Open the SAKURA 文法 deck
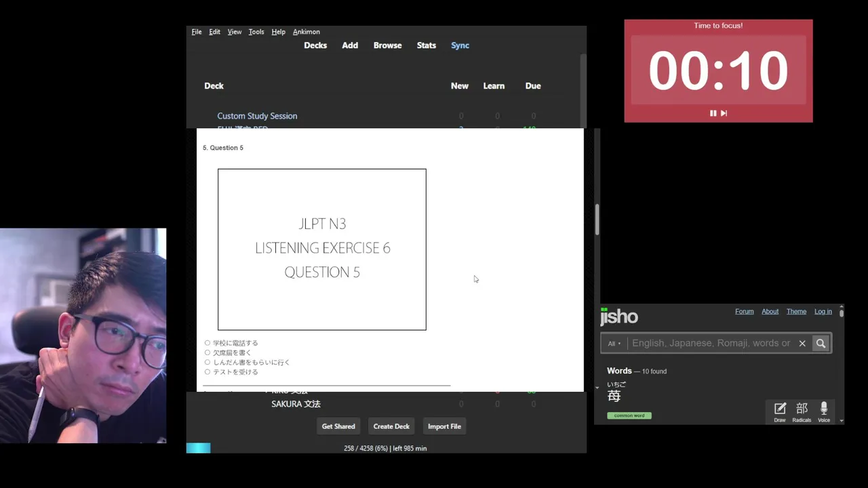Image resolution: width=868 pixels, height=488 pixels. tap(296, 404)
